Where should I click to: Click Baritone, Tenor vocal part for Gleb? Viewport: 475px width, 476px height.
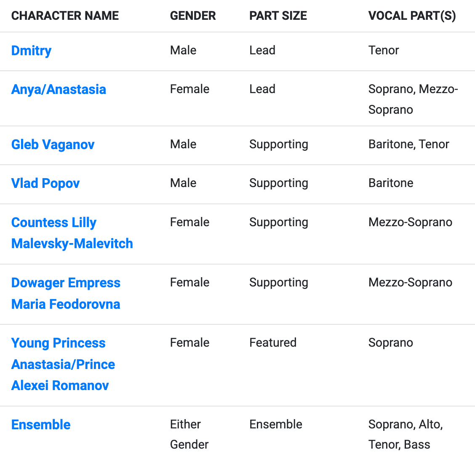[408, 144]
